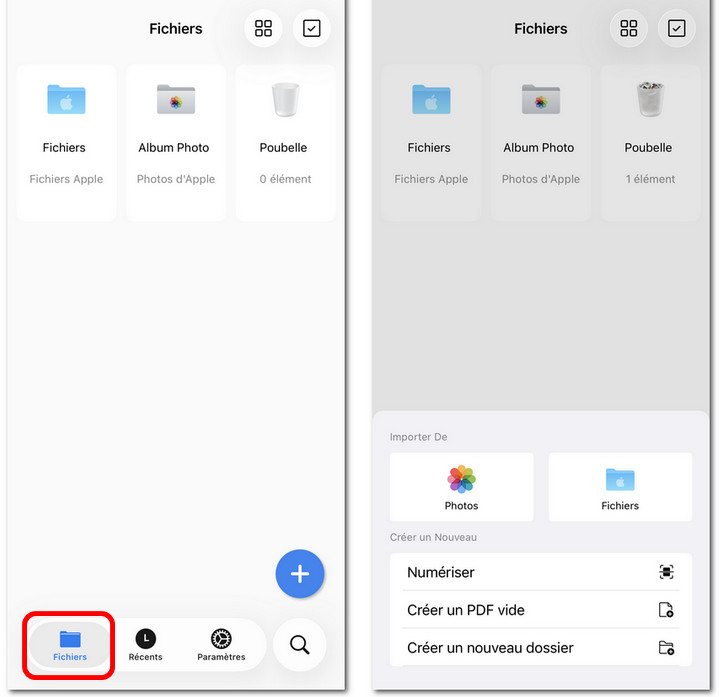Switch to grid view in left screen
Screen dimensions: 719x697
point(263,28)
